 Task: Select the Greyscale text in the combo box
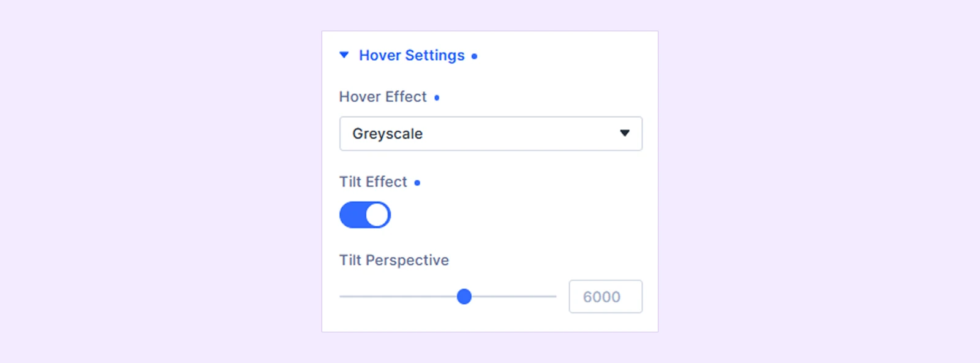coord(387,134)
